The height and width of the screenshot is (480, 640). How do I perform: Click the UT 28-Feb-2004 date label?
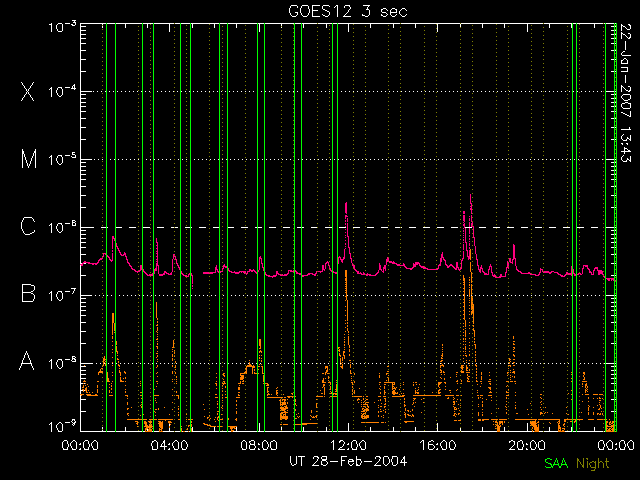click(x=348, y=462)
